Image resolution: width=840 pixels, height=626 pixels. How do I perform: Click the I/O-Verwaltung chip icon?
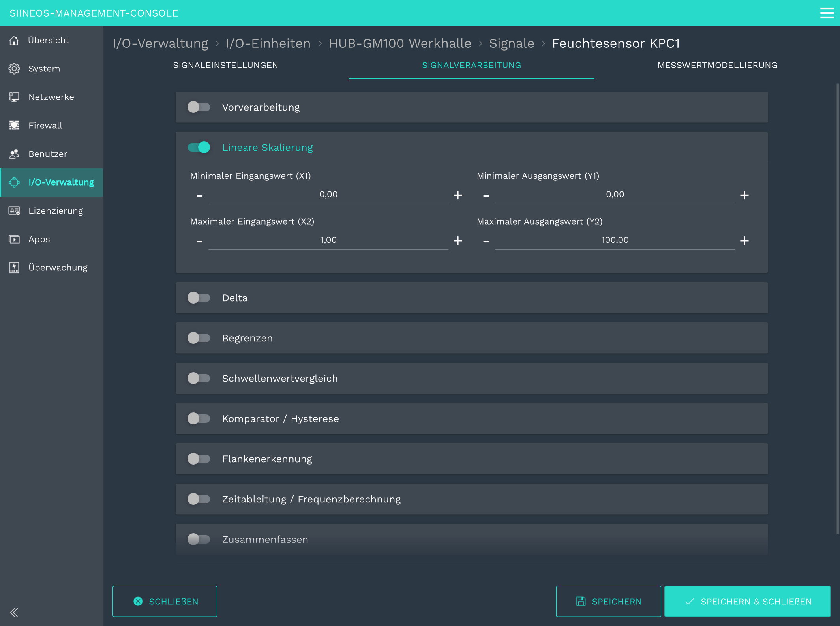point(14,182)
